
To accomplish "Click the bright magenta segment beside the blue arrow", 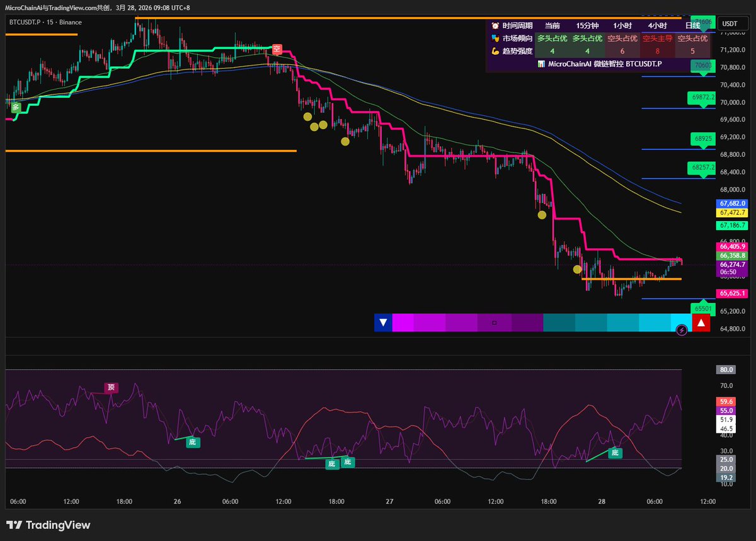I will pos(403,323).
